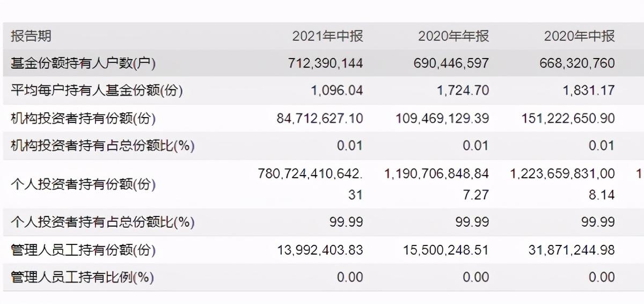The width and height of the screenshot is (644, 304).
Task: Click the 个人投资者持有占总份额比(%) row label
Action: click(x=103, y=222)
